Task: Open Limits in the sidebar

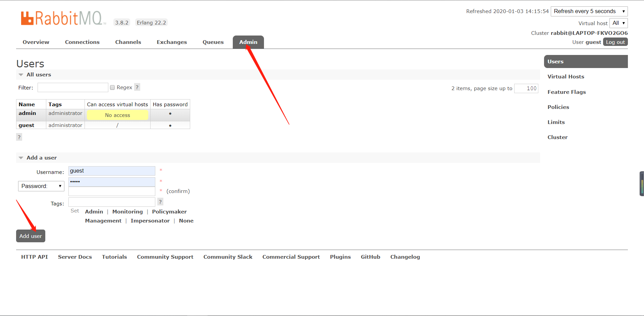Action: pyautogui.click(x=556, y=122)
